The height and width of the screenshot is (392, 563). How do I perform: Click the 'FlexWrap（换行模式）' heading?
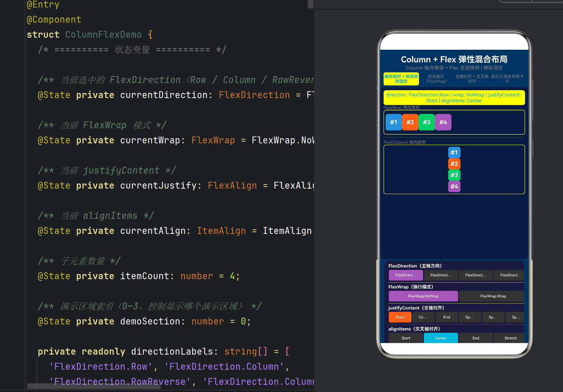pyautogui.click(x=411, y=287)
